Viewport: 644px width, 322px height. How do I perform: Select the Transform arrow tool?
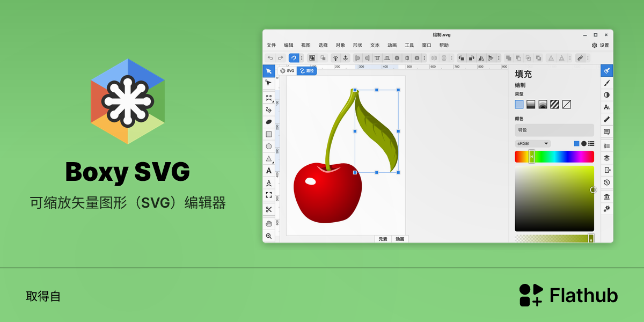(x=269, y=71)
